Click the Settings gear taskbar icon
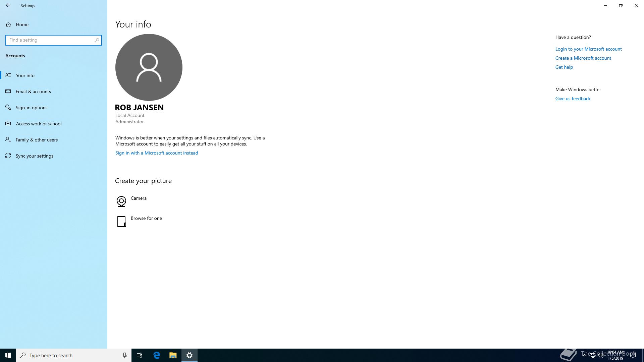 [x=190, y=355]
